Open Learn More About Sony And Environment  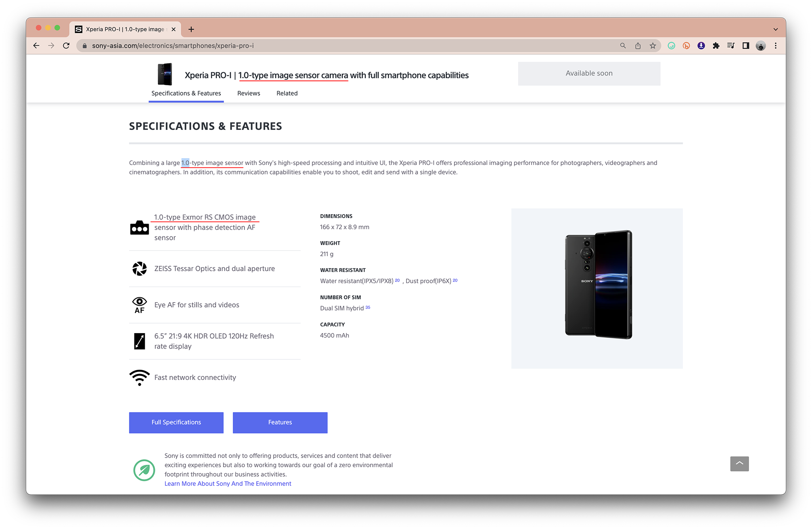228,483
